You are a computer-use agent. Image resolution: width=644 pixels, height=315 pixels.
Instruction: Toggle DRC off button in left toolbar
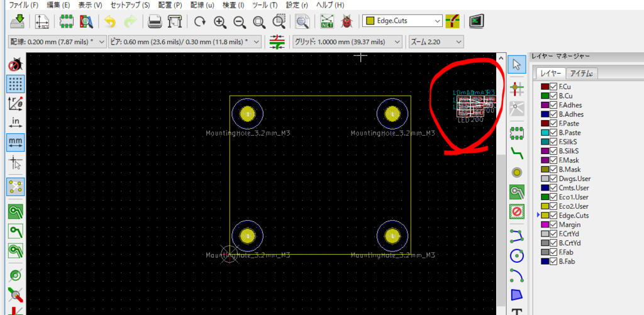(x=16, y=65)
